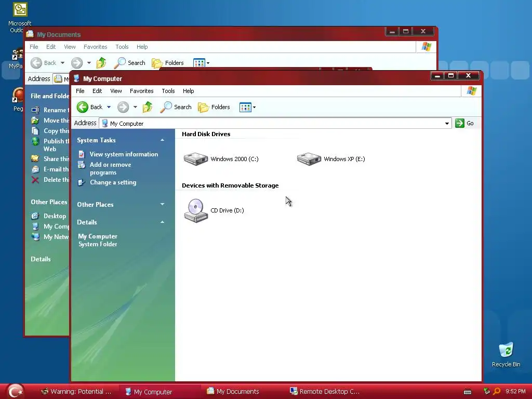
Task: Open the View menu in My Computer
Action: [116, 91]
